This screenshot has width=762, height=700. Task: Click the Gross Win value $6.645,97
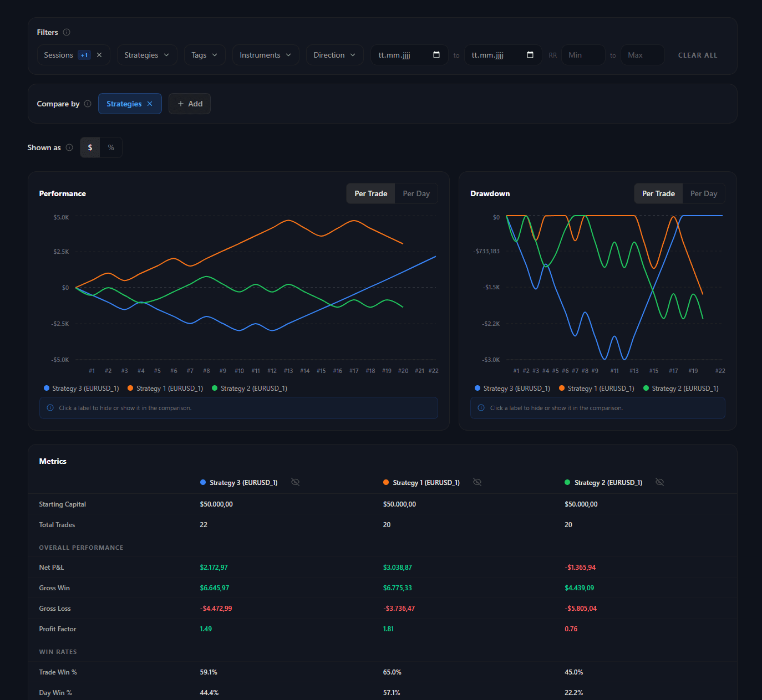click(215, 588)
